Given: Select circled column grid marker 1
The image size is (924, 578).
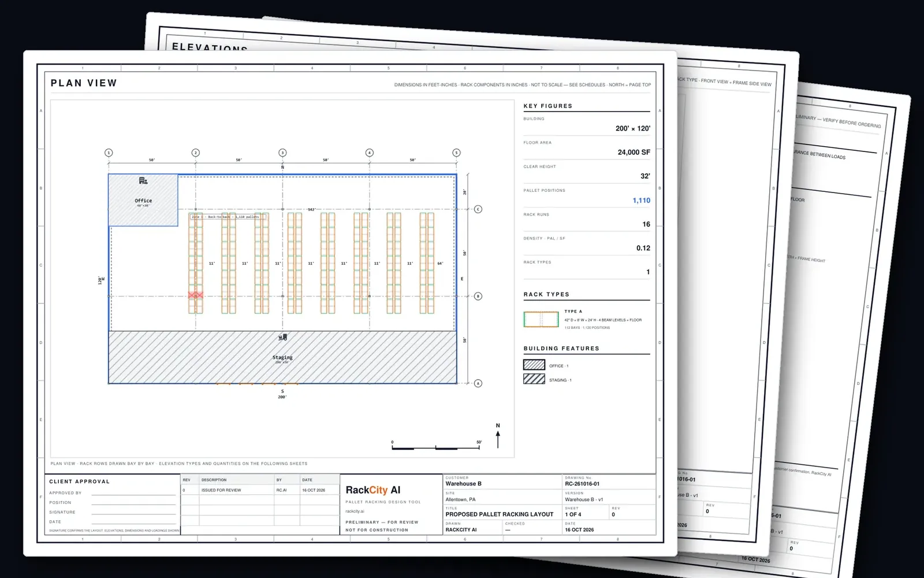Looking at the screenshot, I should click(x=109, y=153).
